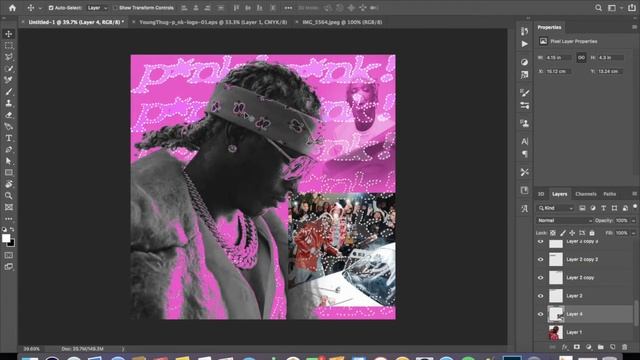640x360 pixels.
Task: Click the Home icon in options bar
Action: tap(12, 8)
